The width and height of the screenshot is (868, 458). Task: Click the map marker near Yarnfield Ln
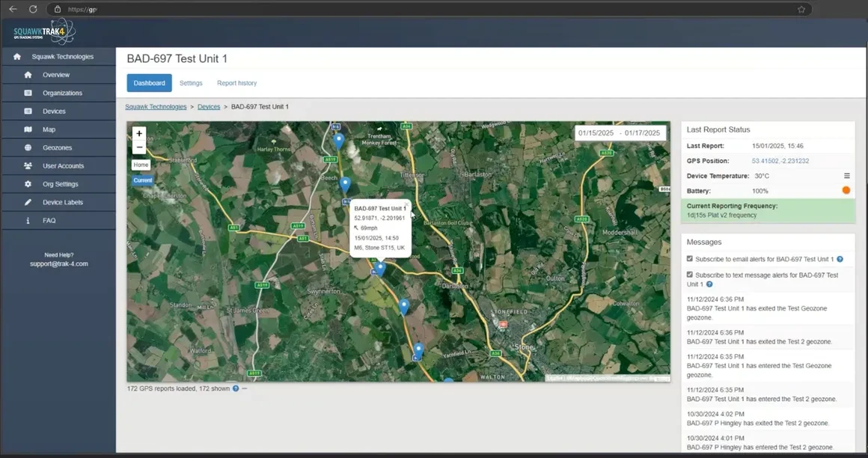418,350
